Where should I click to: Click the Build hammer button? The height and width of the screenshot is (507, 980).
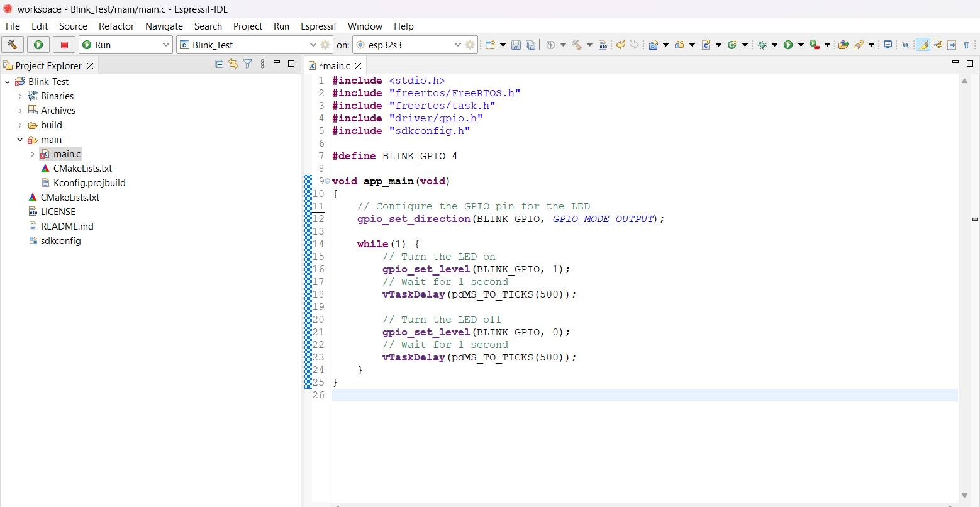(13, 45)
